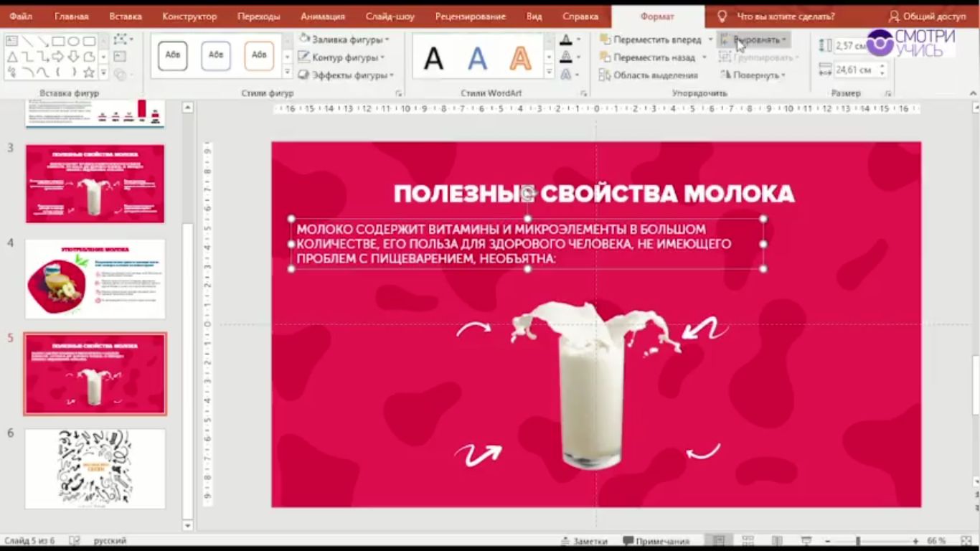The image size is (980, 551).
Task: Click the zoom out minus button
Action: (827, 541)
